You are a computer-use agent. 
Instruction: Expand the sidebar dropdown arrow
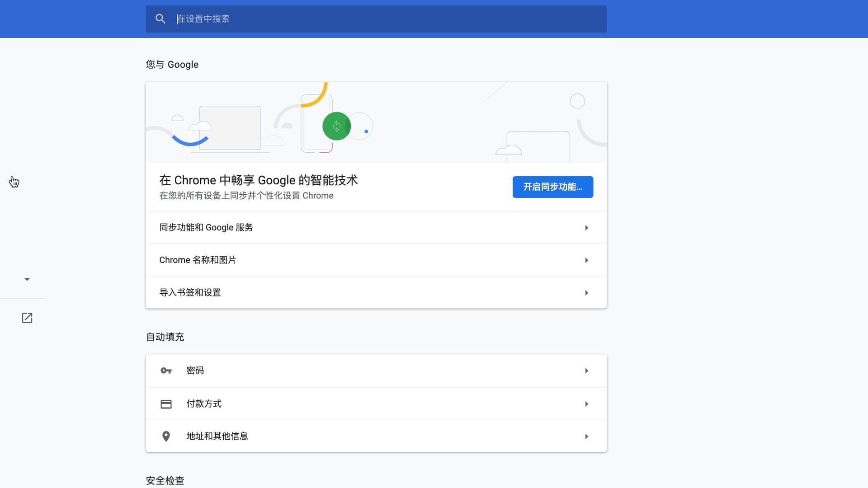(27, 279)
